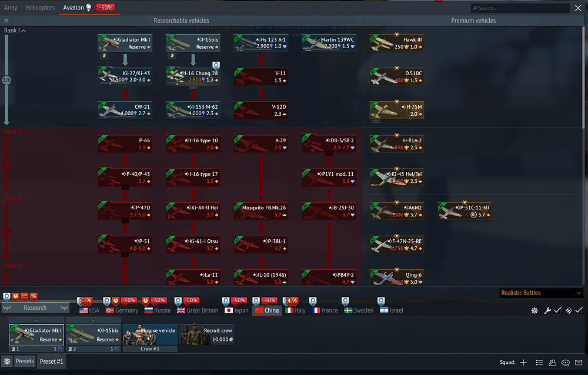Select the Hawk III premium vehicle

(x=397, y=43)
